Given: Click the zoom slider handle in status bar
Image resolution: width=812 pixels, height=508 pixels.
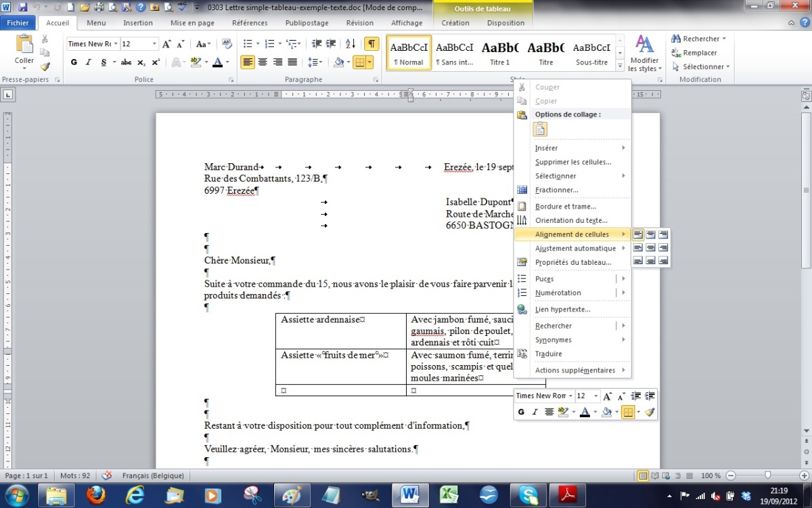Looking at the screenshot, I should (x=767, y=475).
